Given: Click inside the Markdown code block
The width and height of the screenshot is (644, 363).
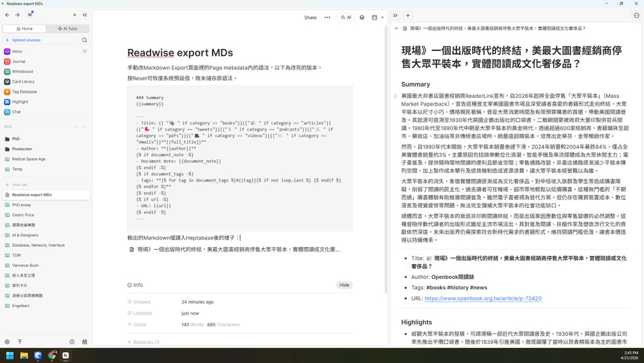Looking at the screenshot, I should click(x=240, y=158).
